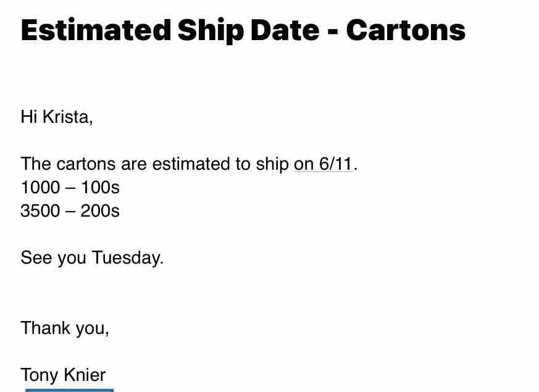This screenshot has width=539, height=392.
Task: Click the underlined date "on 6/11"
Action: (323, 164)
